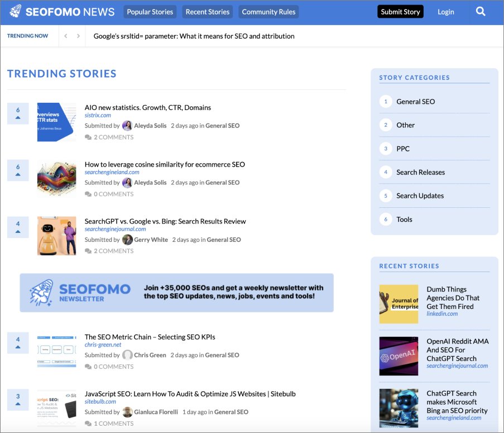Open the Journal of Enterprise thumbnail
504x433 pixels.
coord(399,304)
